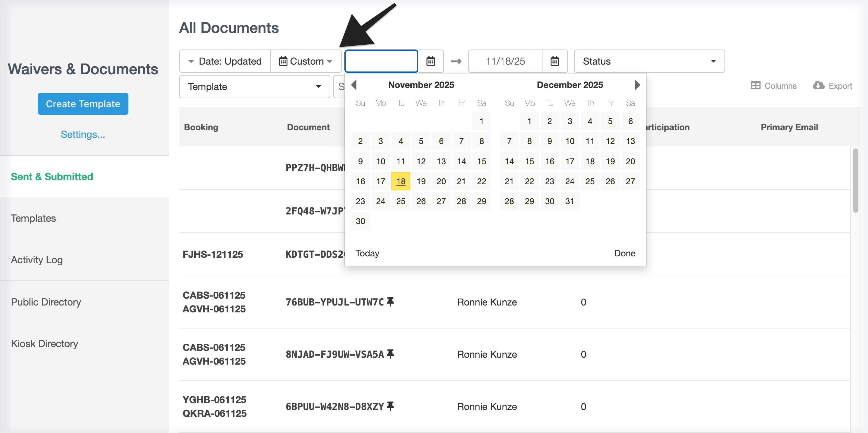Open document KDTGT-DDS2 partially shown
The width and height of the screenshot is (868, 433).
(315, 254)
